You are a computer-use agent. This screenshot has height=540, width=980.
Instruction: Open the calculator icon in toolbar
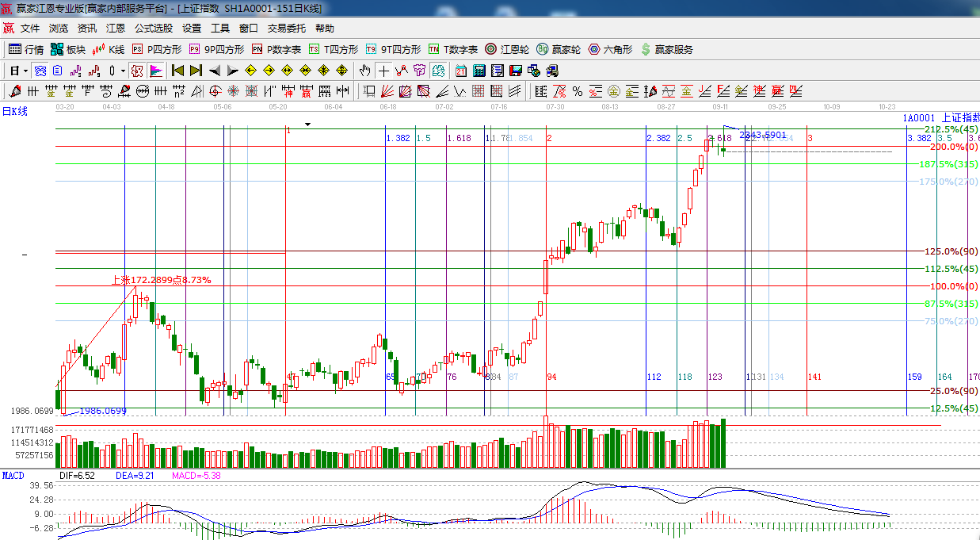click(479, 71)
